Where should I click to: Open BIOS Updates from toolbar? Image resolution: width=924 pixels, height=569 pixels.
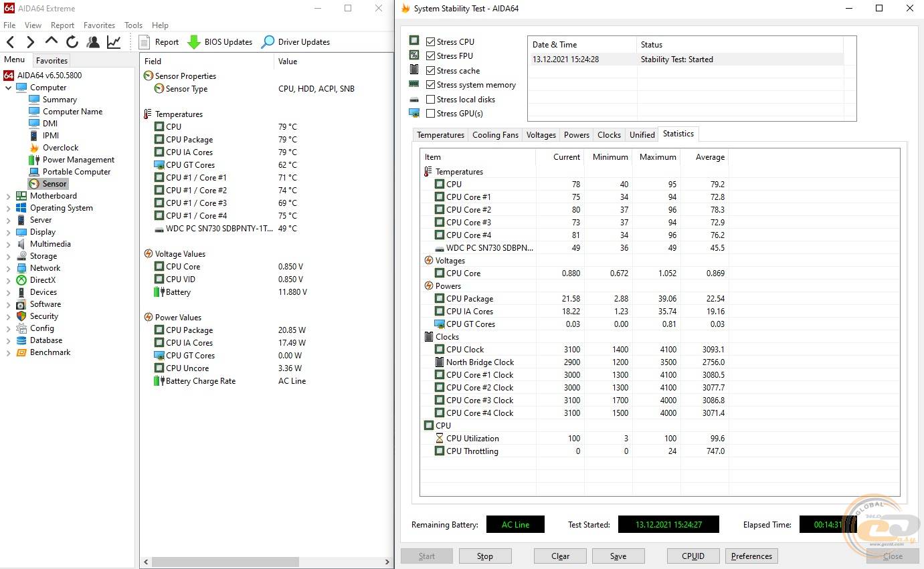(x=219, y=42)
